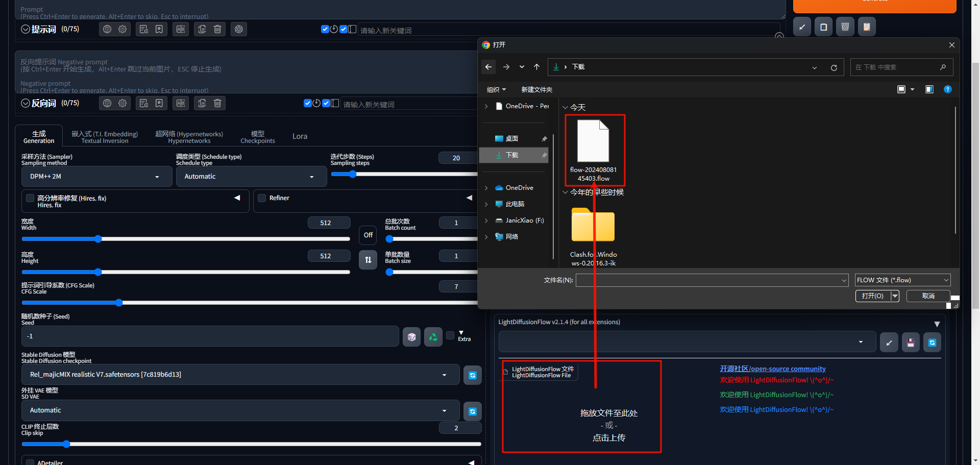Viewport: 980px width, 465px height.
Task: Click 打开(O) button in file dialog
Action: click(x=873, y=296)
